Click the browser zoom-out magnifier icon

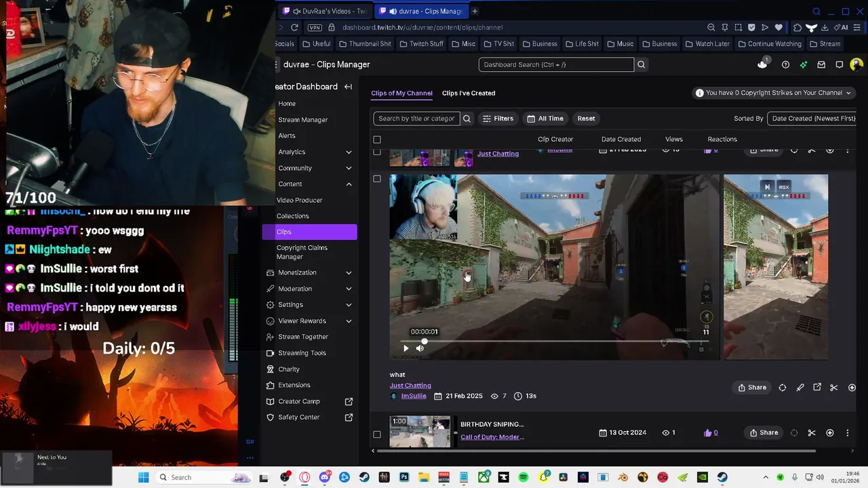711,27
